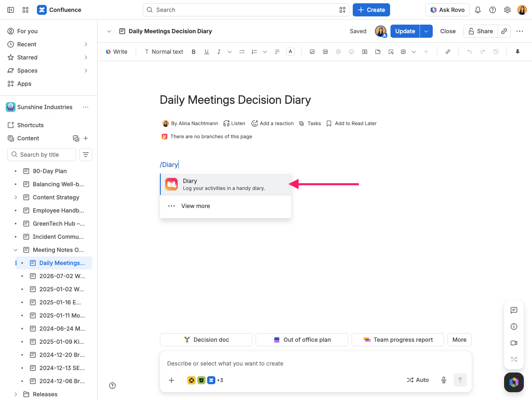
Task: Insert an image or file
Action: tap(325, 52)
